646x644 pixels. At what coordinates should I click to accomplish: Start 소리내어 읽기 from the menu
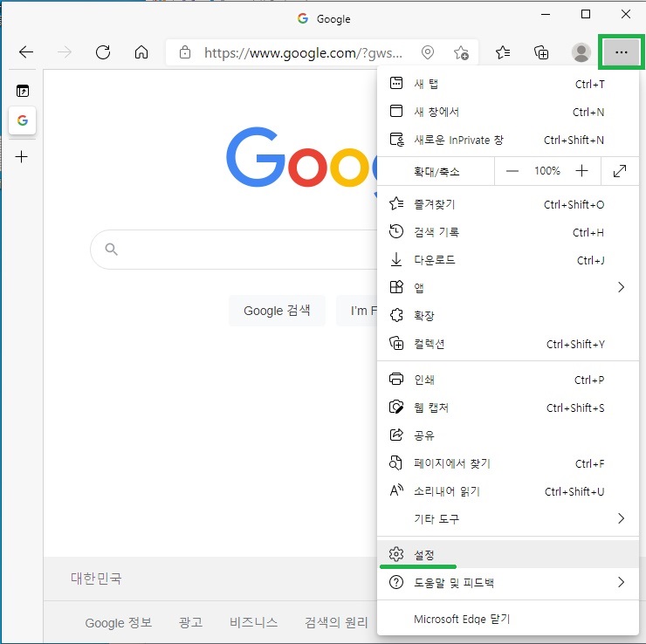(x=507, y=491)
